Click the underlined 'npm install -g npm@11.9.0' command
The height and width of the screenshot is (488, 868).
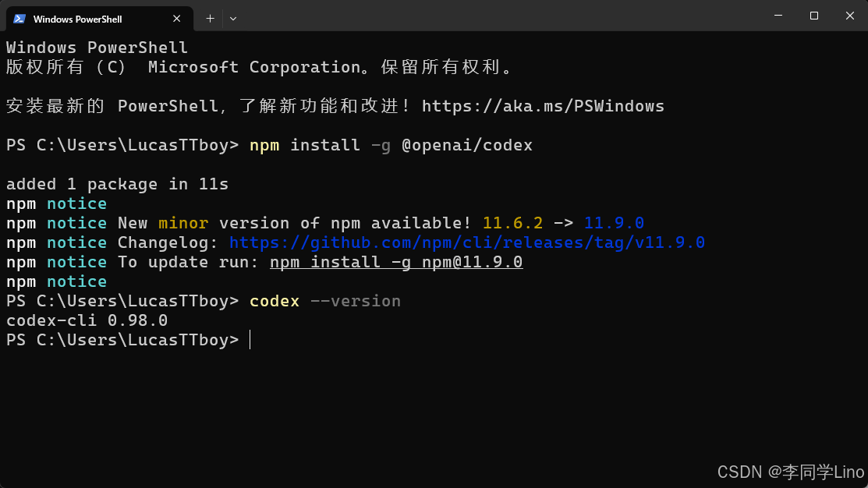tap(396, 262)
